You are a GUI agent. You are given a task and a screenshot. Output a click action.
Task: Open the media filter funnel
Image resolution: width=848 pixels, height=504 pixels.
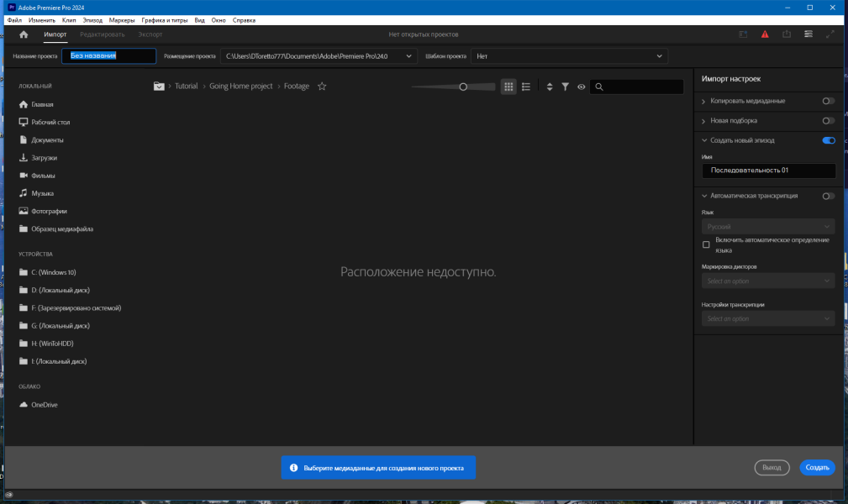tap(565, 87)
